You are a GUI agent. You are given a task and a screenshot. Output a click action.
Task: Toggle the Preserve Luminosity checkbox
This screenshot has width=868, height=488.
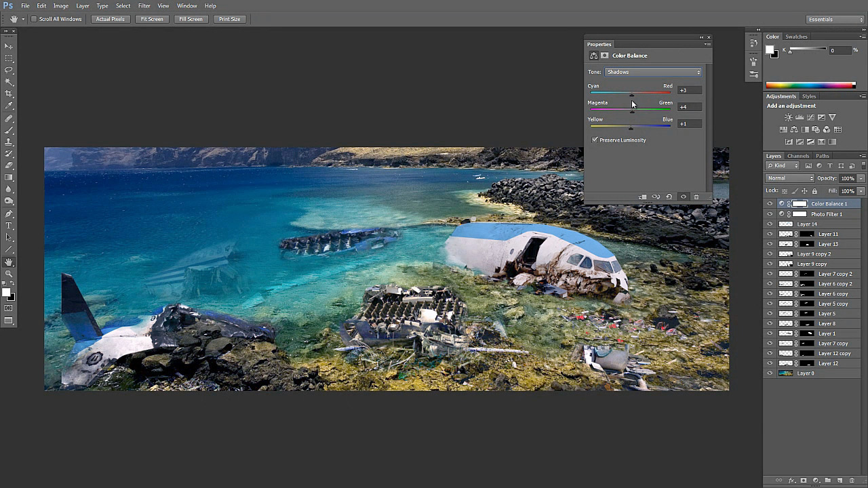point(595,140)
